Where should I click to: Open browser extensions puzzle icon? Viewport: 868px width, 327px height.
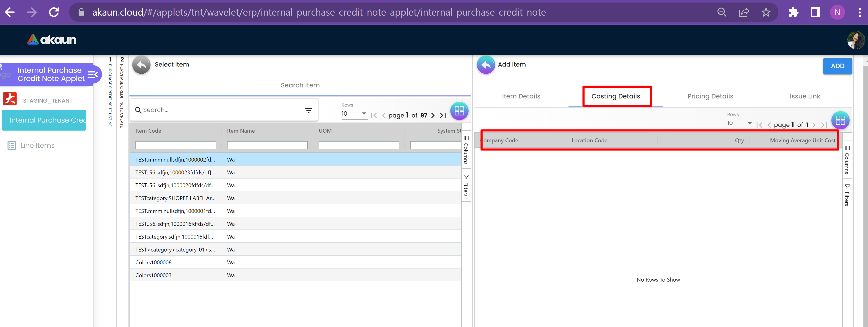(793, 12)
